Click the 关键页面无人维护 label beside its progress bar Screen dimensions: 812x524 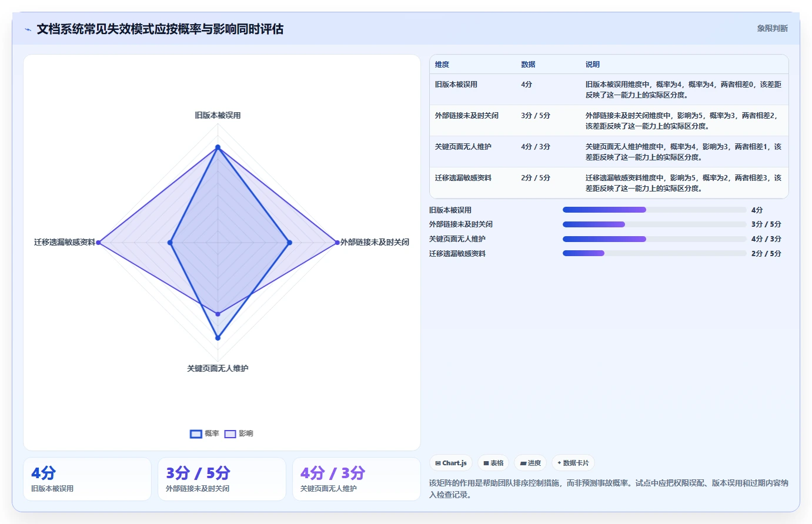click(x=457, y=239)
